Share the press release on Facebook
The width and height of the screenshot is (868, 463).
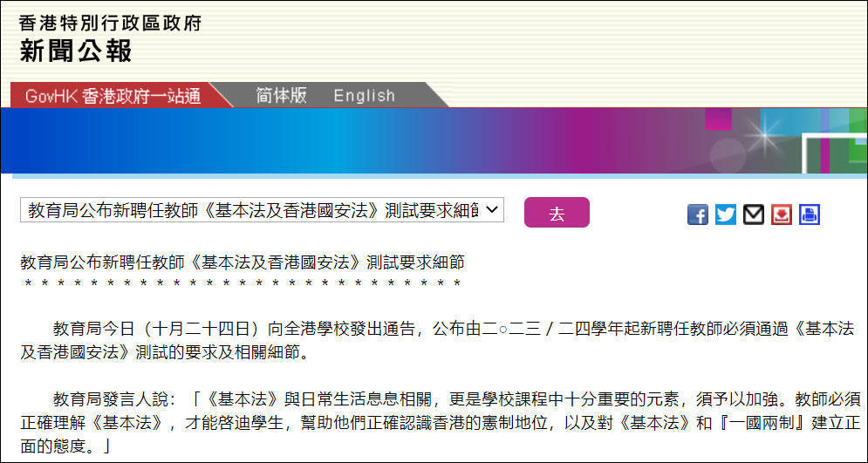(698, 214)
